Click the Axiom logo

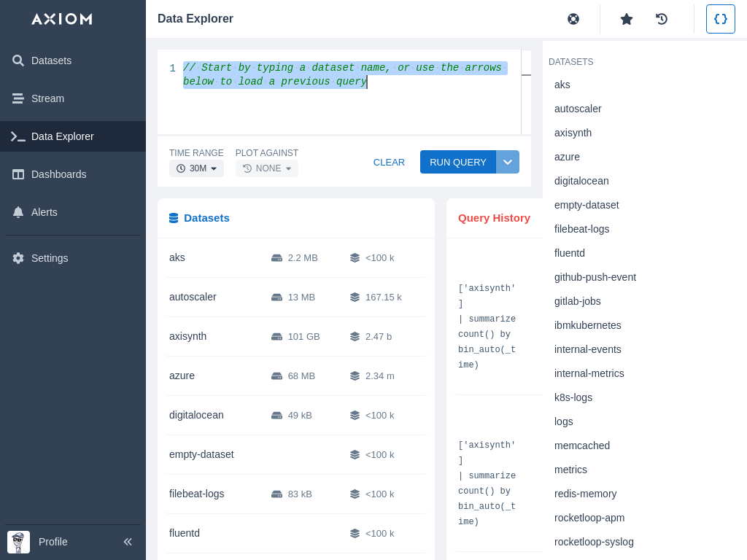coord(62,19)
